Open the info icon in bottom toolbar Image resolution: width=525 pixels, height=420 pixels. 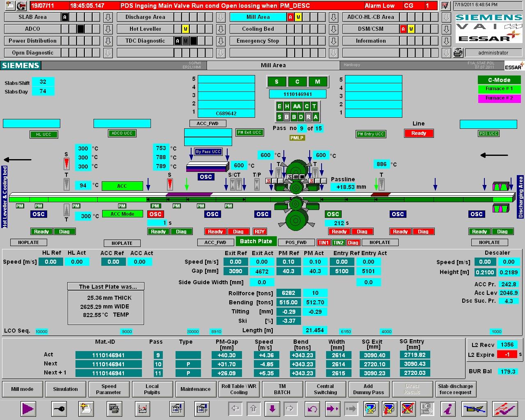pyautogui.click(x=449, y=409)
